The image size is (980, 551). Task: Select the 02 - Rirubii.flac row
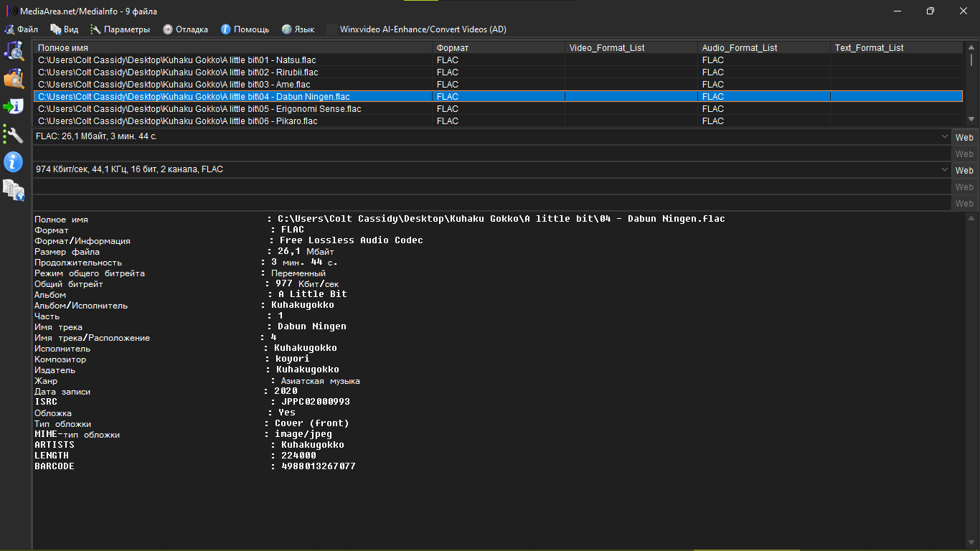click(x=498, y=72)
